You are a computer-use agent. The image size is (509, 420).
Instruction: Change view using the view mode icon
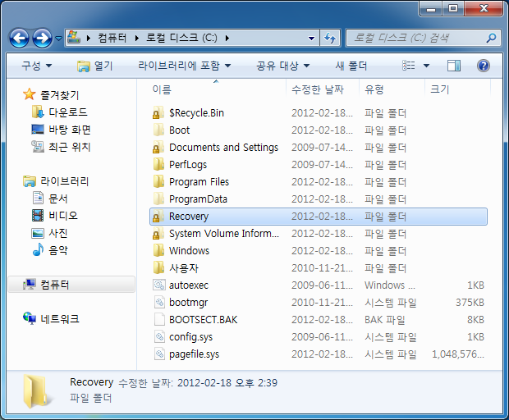pyautogui.click(x=409, y=66)
